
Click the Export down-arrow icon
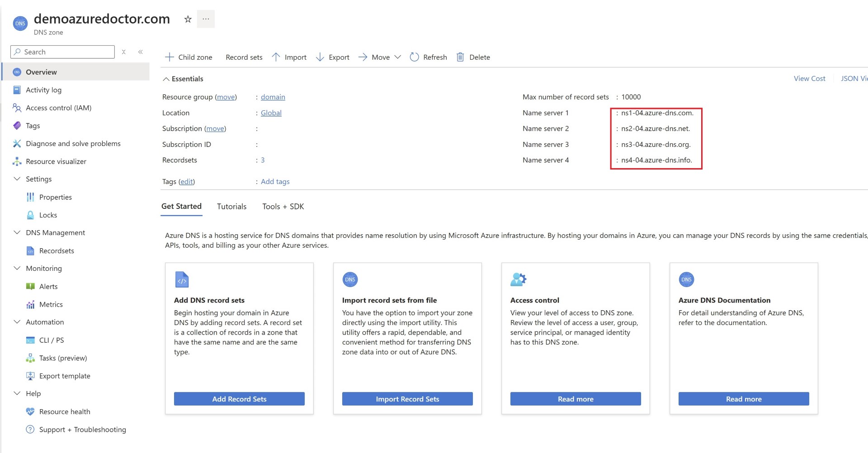point(320,57)
